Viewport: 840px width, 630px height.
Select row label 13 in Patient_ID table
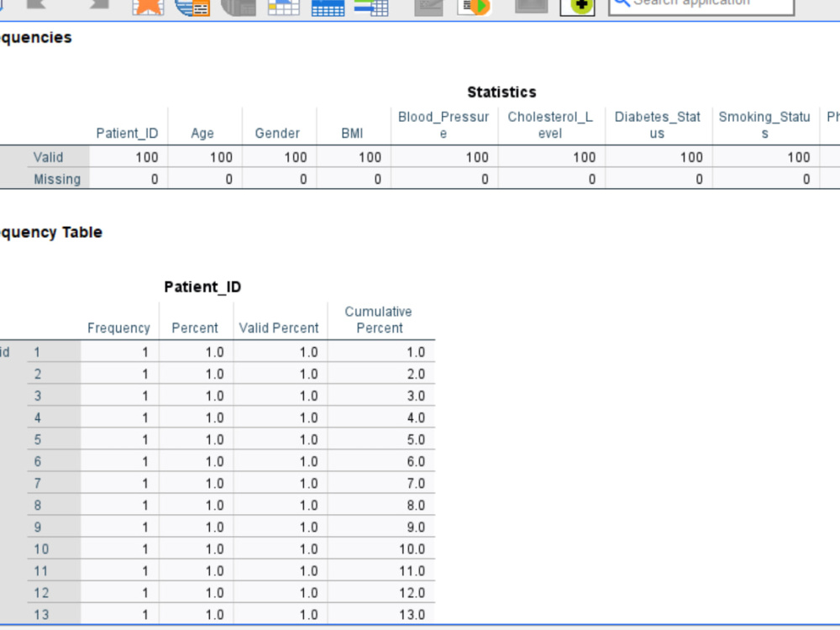click(x=41, y=615)
